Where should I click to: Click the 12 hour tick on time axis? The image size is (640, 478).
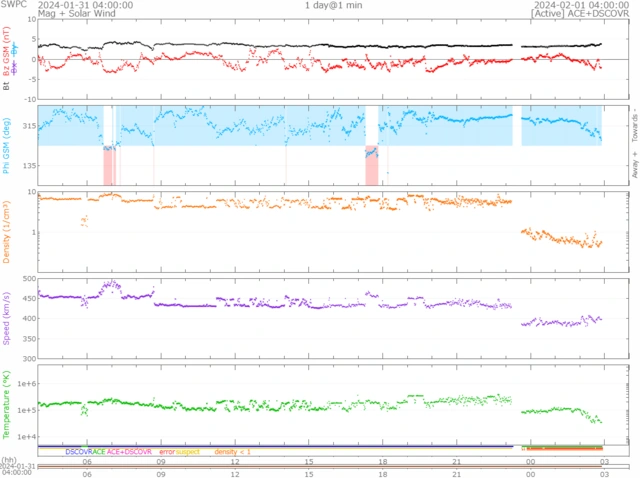pyautogui.click(x=235, y=462)
